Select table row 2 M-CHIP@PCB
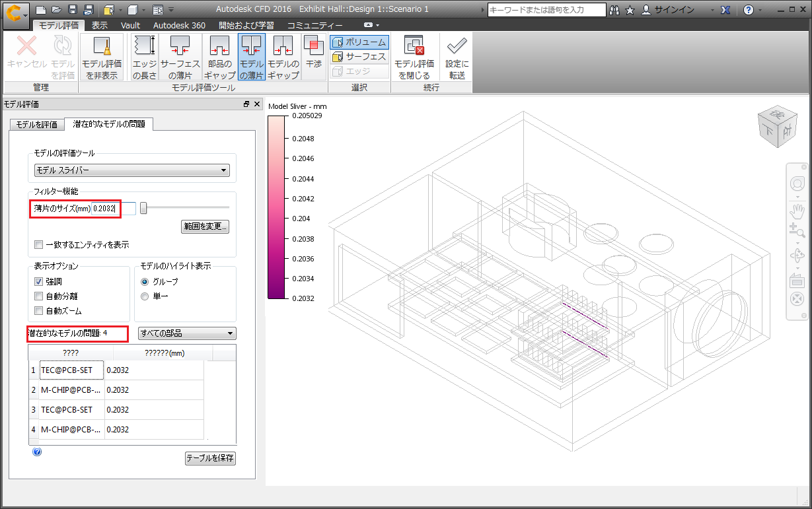The image size is (812, 509). 116,390
